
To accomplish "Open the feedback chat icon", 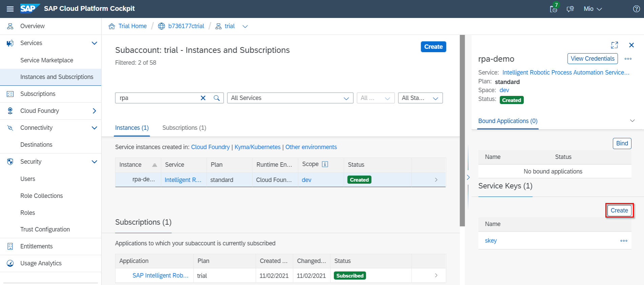I will 570,9.
